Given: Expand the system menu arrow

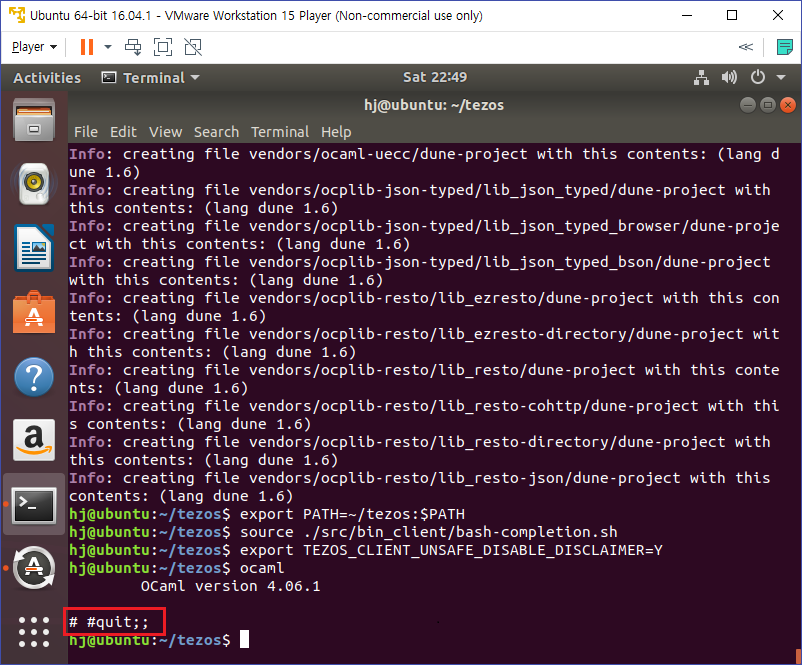Looking at the screenshot, I should click(781, 78).
